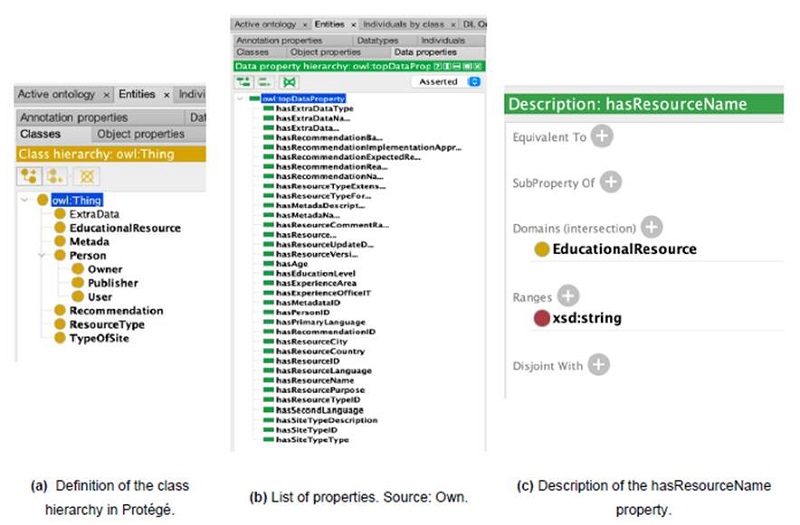Select hasExtraDataType data property

[x=314, y=108]
